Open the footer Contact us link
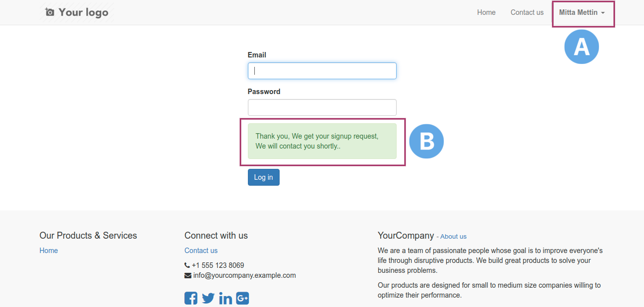The height and width of the screenshot is (307, 644). (x=201, y=251)
